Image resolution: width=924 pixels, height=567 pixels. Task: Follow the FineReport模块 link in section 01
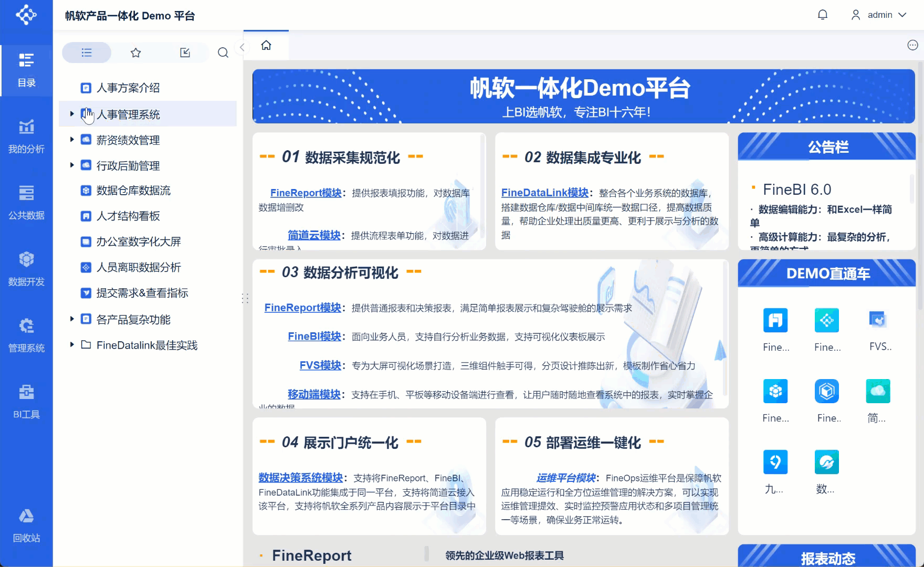(x=306, y=193)
